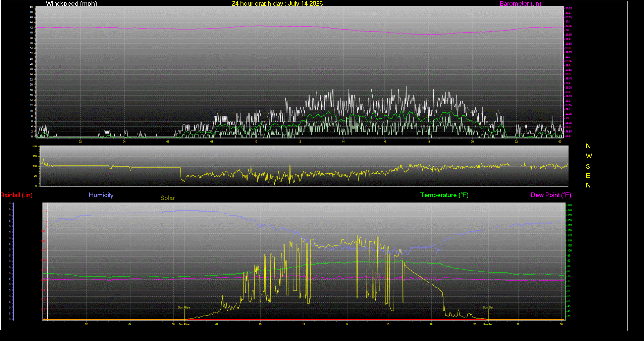Click the "35" value on the temperature axis
644x341 pixels.
(x=569, y=316)
